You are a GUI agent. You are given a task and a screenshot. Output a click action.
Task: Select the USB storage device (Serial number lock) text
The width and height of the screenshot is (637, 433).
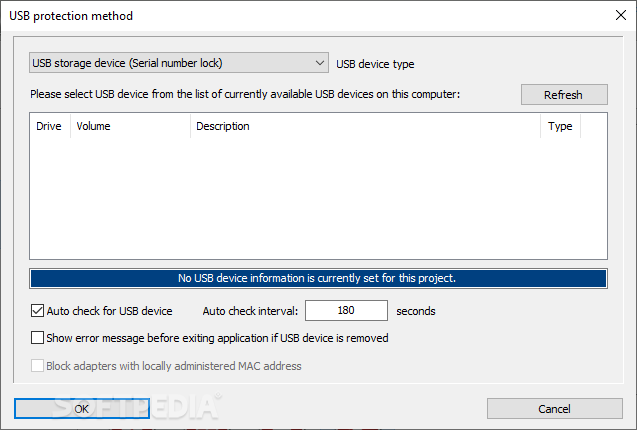tap(127, 63)
